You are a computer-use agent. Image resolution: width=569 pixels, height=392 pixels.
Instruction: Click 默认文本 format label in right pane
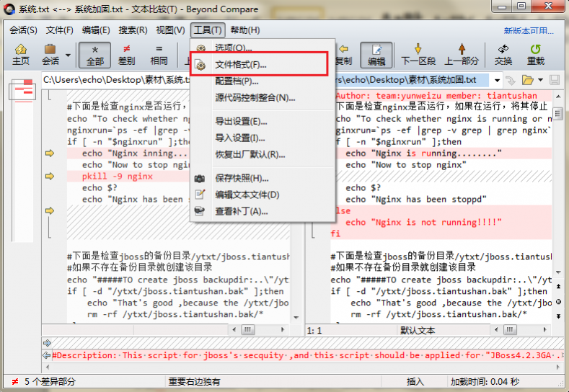pos(418,330)
